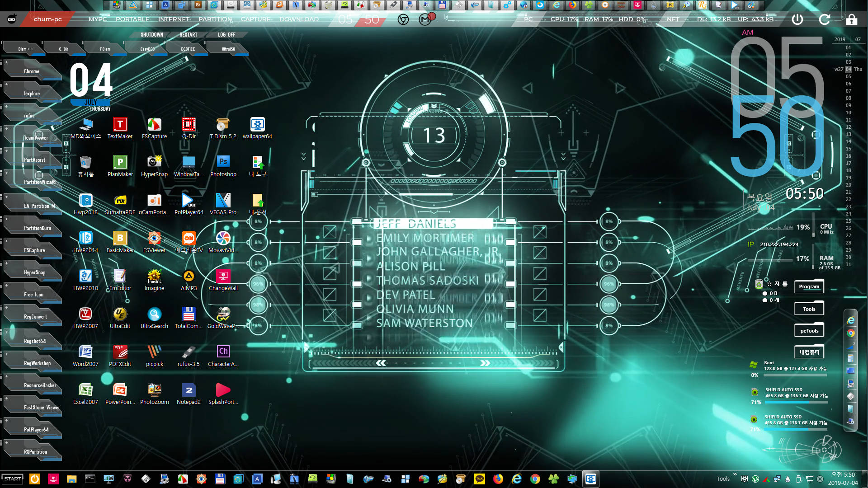This screenshot has height=488, width=868.
Task: Launch SumatraPDF desktop shortcut
Action: tap(120, 204)
